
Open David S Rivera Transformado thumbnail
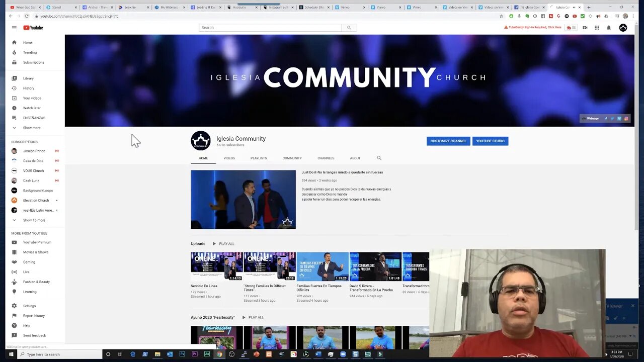(375, 266)
